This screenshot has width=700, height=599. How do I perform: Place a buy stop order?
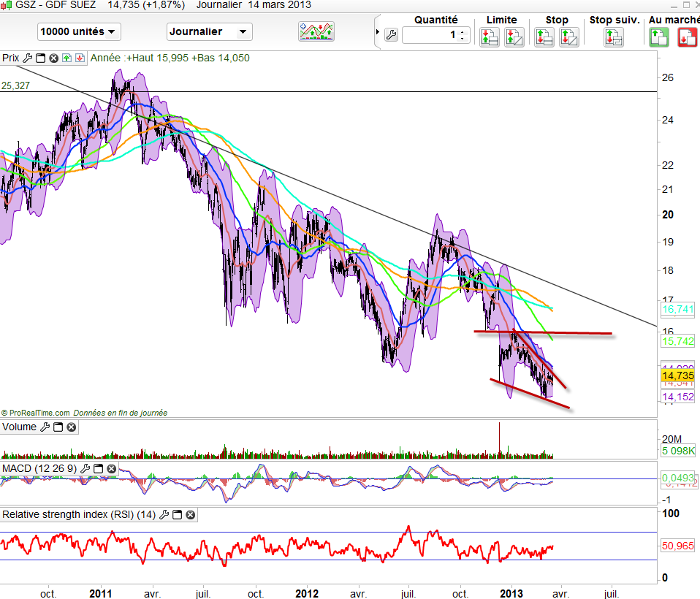[544, 37]
